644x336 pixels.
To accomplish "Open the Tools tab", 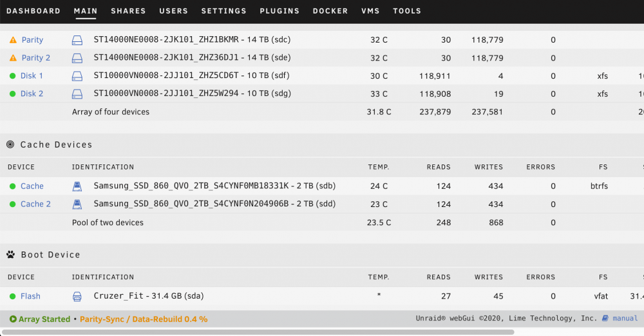I will [x=407, y=11].
